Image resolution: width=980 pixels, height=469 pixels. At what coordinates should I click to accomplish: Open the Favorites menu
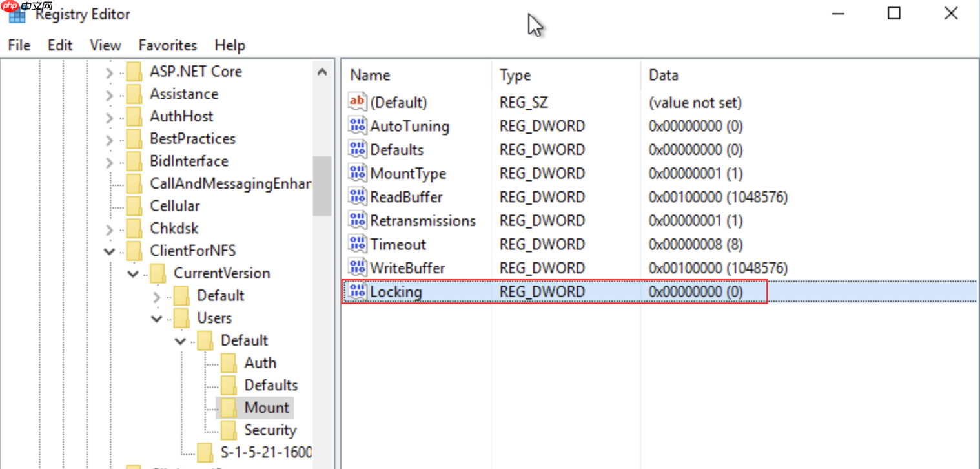(168, 45)
